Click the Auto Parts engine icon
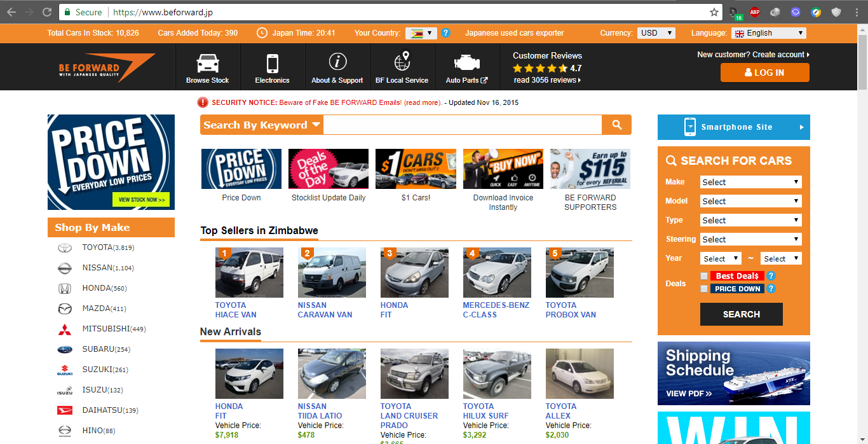868x444 pixels. pyautogui.click(x=466, y=63)
